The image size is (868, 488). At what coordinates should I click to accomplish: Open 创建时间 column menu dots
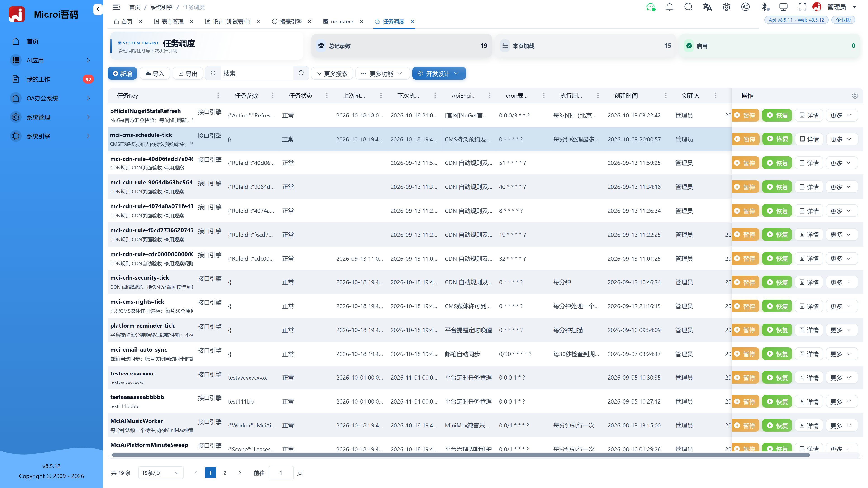(665, 96)
